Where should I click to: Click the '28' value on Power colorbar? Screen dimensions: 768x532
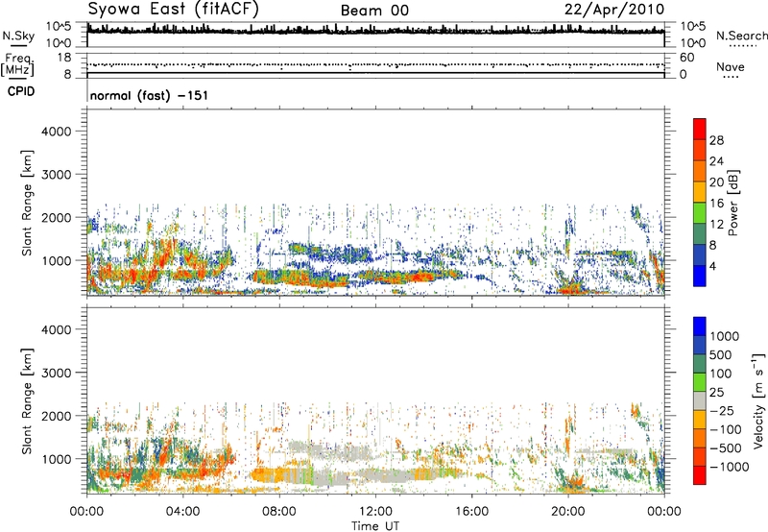coord(716,140)
